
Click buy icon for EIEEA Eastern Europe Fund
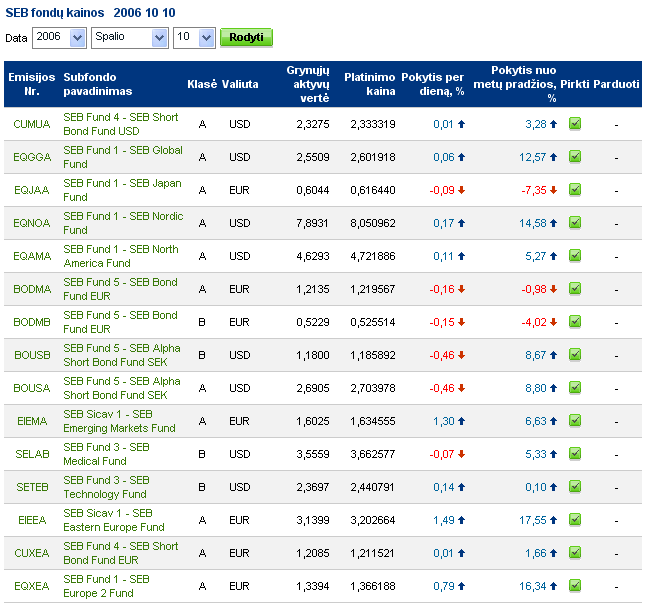[x=575, y=519]
